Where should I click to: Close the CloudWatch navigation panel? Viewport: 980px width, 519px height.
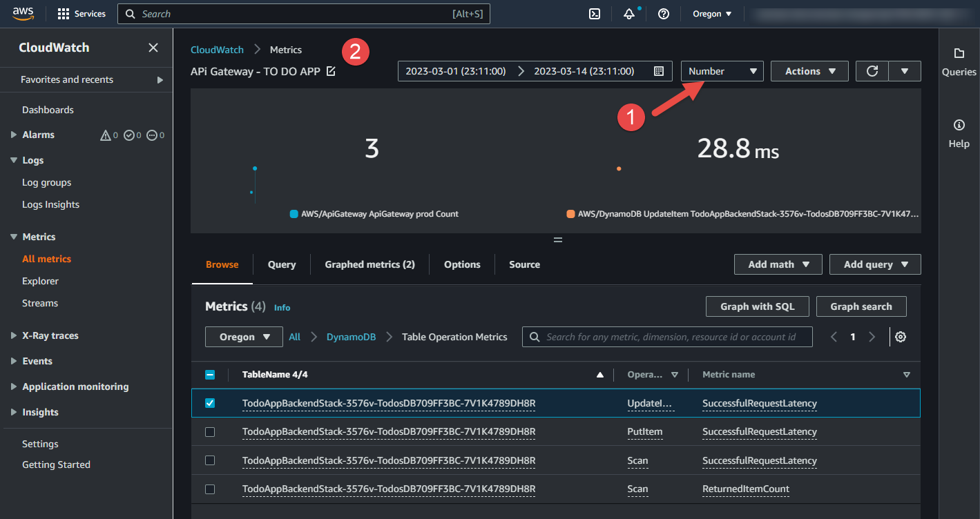tap(153, 48)
